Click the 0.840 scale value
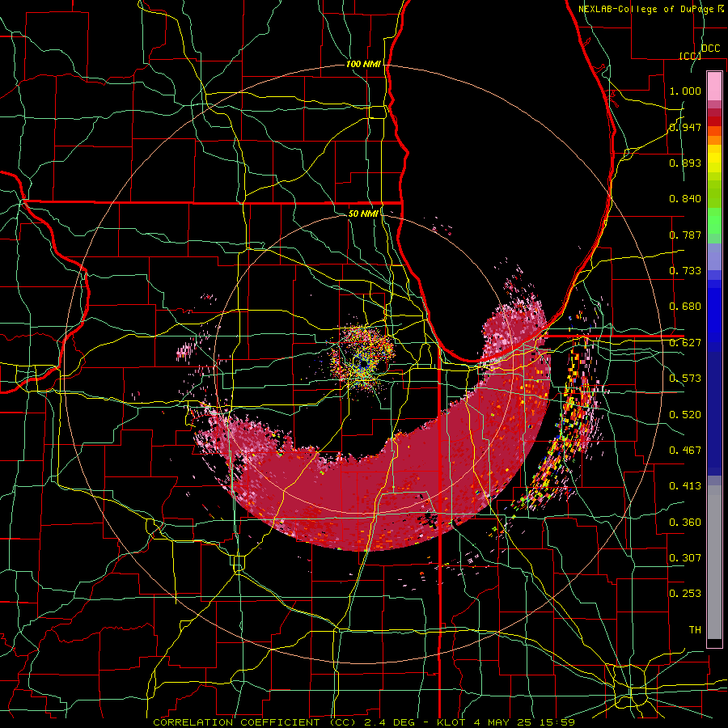Viewport: 728px width, 728px height. 685,199
